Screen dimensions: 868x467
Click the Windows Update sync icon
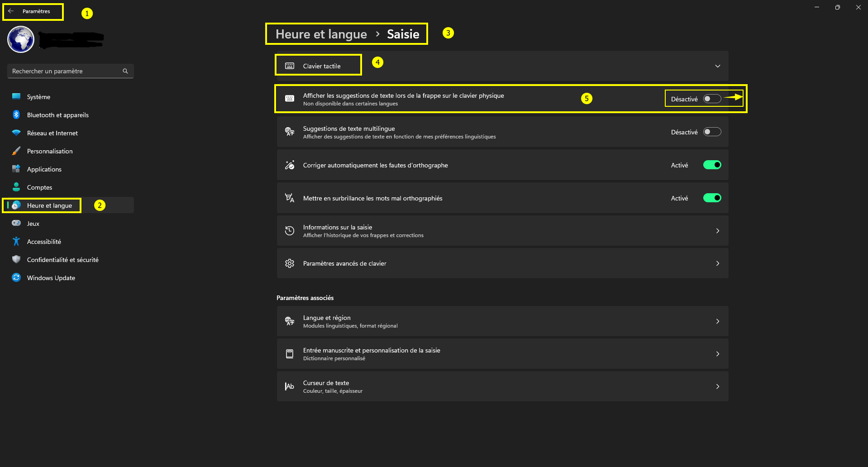(16, 278)
